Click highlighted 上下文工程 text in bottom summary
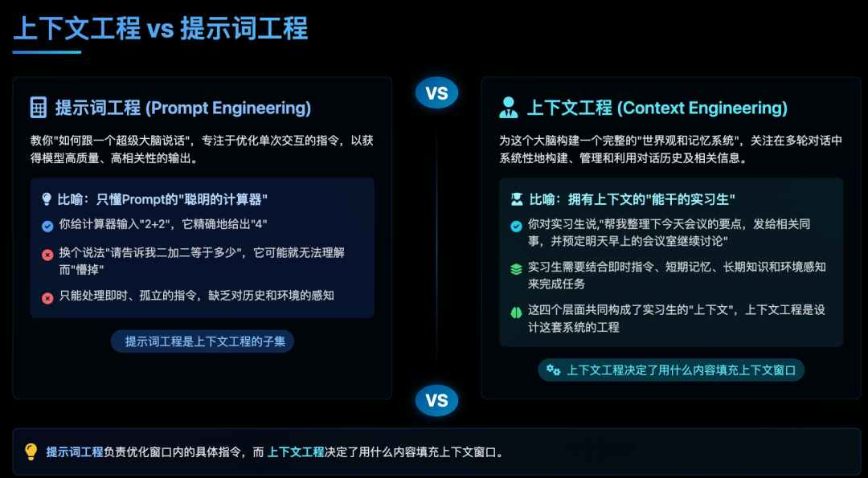 [296, 451]
